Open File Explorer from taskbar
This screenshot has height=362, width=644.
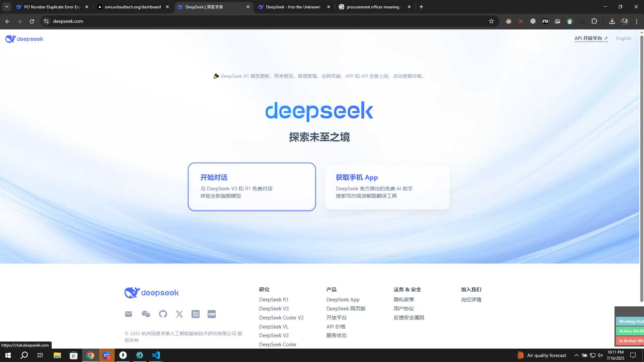[x=57, y=355]
